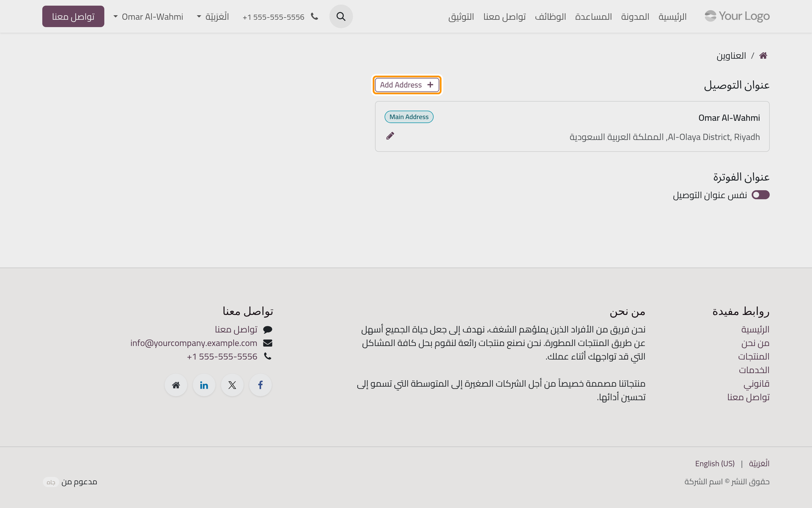
Task: Open تواصل معنا link under روابط مفيدة
Action: [749, 397]
